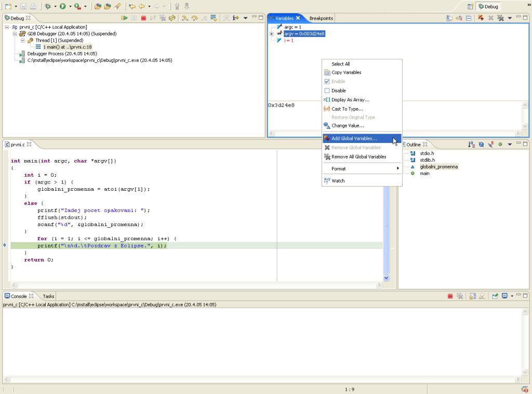Expand the argv variable tree node
The width and height of the screenshot is (532, 394).
(x=272, y=34)
